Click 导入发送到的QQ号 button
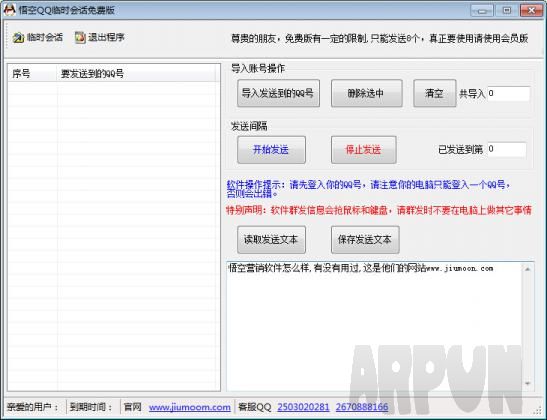Image resolution: width=547 pixels, height=420 pixels. point(278,93)
